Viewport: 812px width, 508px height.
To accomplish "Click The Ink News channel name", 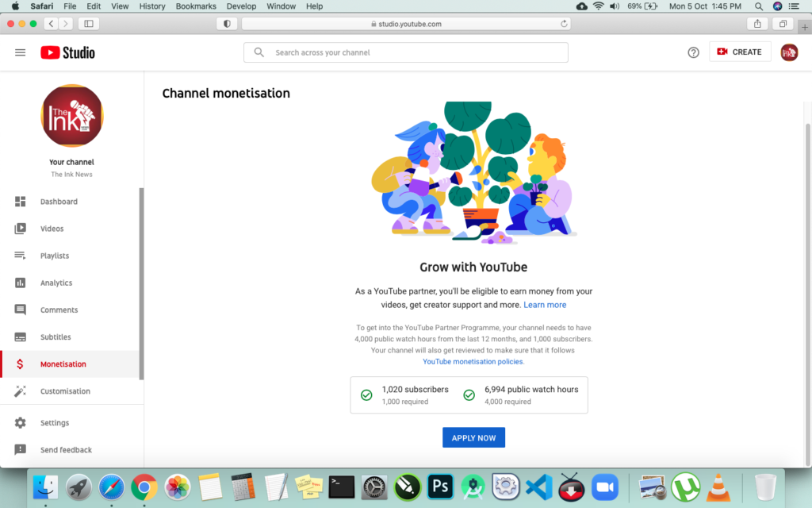I will click(x=71, y=174).
